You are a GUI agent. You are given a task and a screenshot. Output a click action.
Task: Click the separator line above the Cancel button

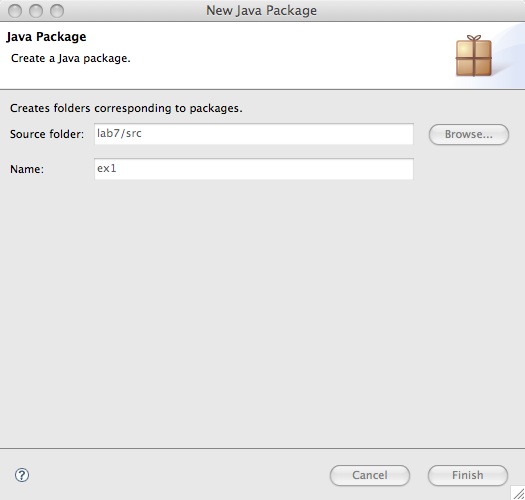(262, 448)
